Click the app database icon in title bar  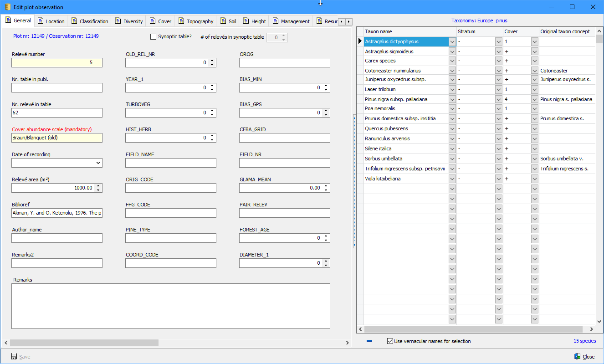(x=7, y=7)
